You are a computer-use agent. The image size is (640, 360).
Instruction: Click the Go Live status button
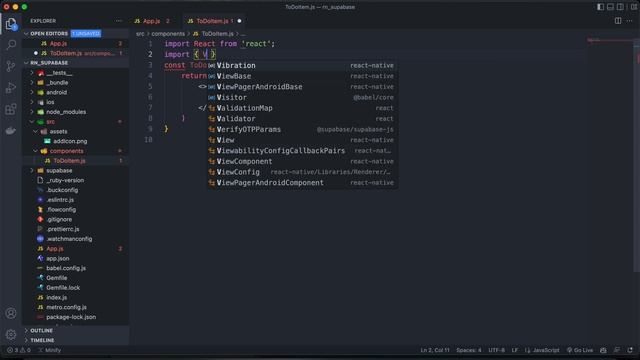(x=580, y=350)
